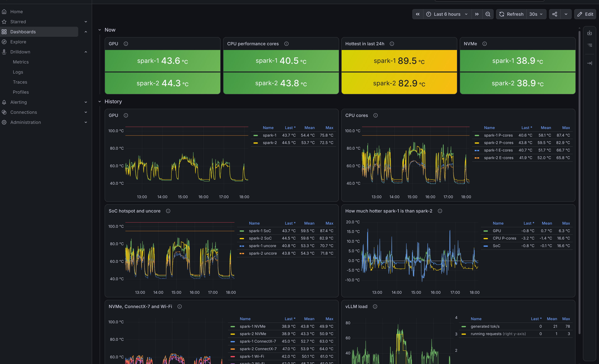Open Home in the sidebar
This screenshot has height=364, width=599.
[16, 12]
